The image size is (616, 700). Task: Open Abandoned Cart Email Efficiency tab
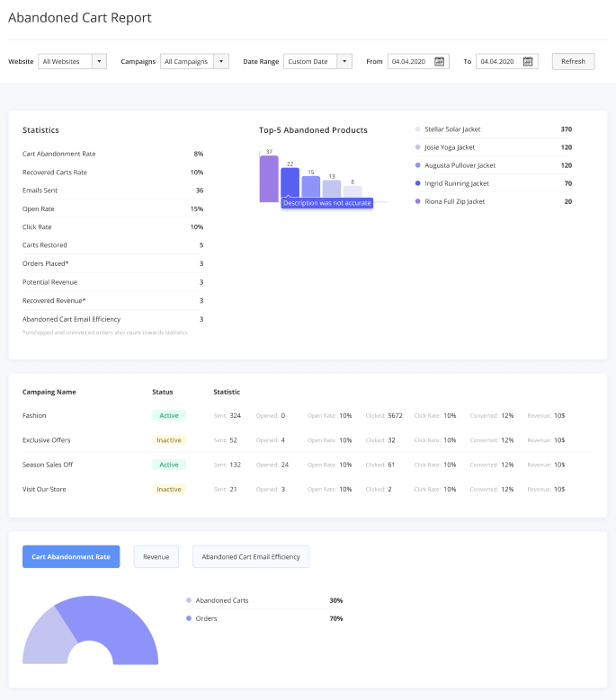(x=251, y=557)
